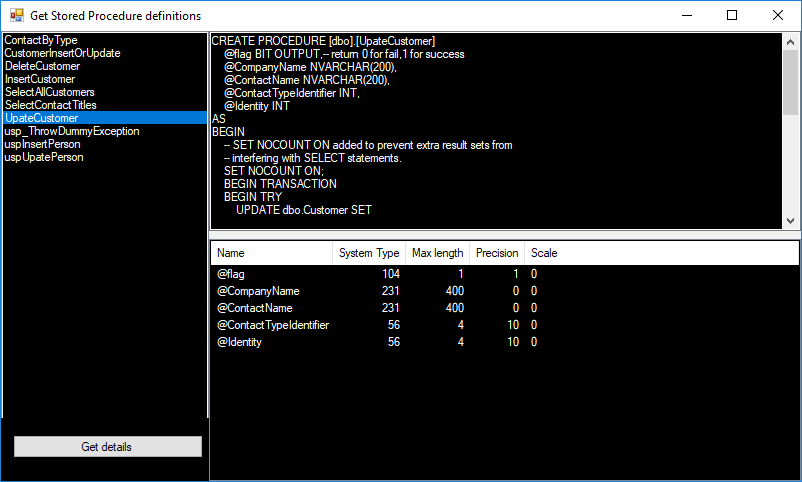Click the Precision column header
The image size is (802, 482).
click(497, 253)
